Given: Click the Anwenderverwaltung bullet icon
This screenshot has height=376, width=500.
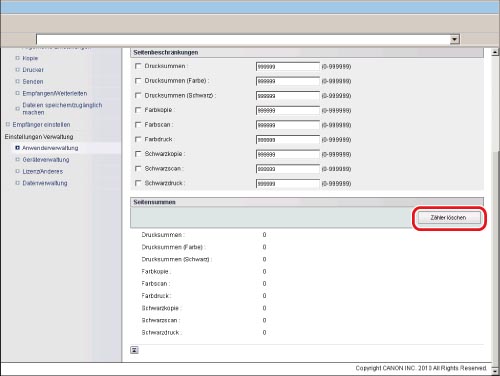Looking at the screenshot, I should coord(18,148).
